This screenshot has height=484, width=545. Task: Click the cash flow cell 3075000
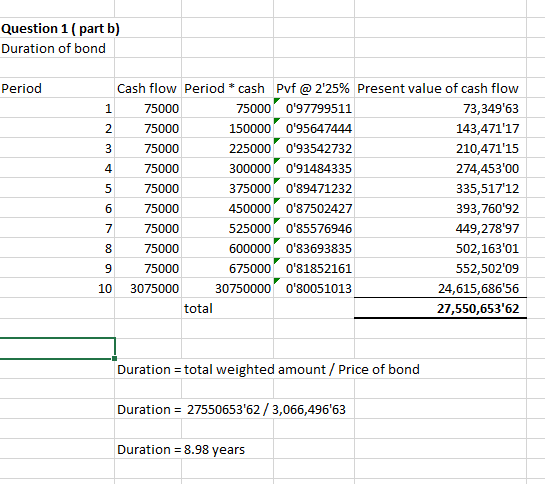(x=148, y=288)
